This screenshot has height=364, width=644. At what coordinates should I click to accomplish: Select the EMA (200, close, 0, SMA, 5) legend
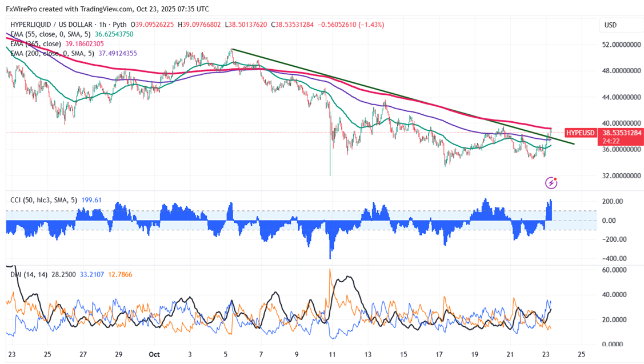pyautogui.click(x=52, y=53)
